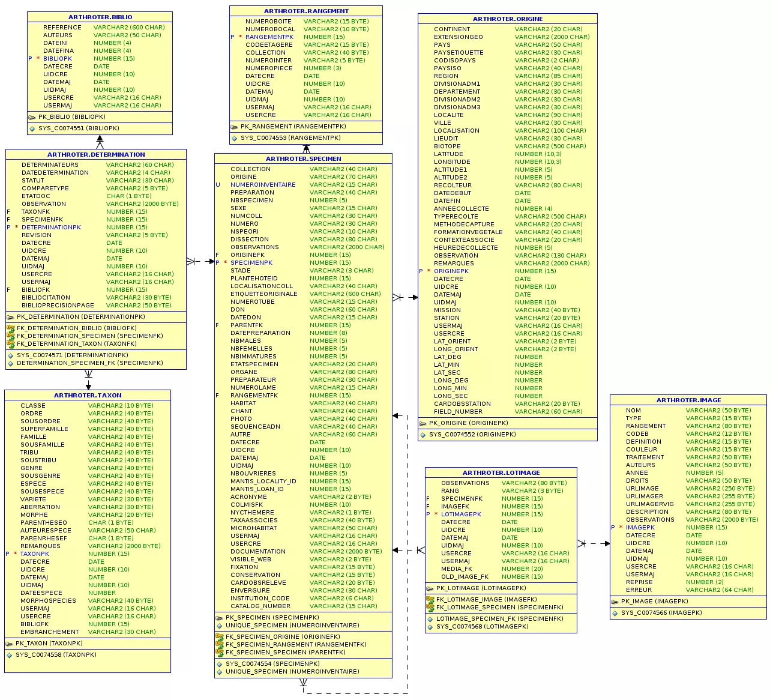Click the BIBLIOPK primary key column
Screen dimensions: 773x700
coord(58,59)
